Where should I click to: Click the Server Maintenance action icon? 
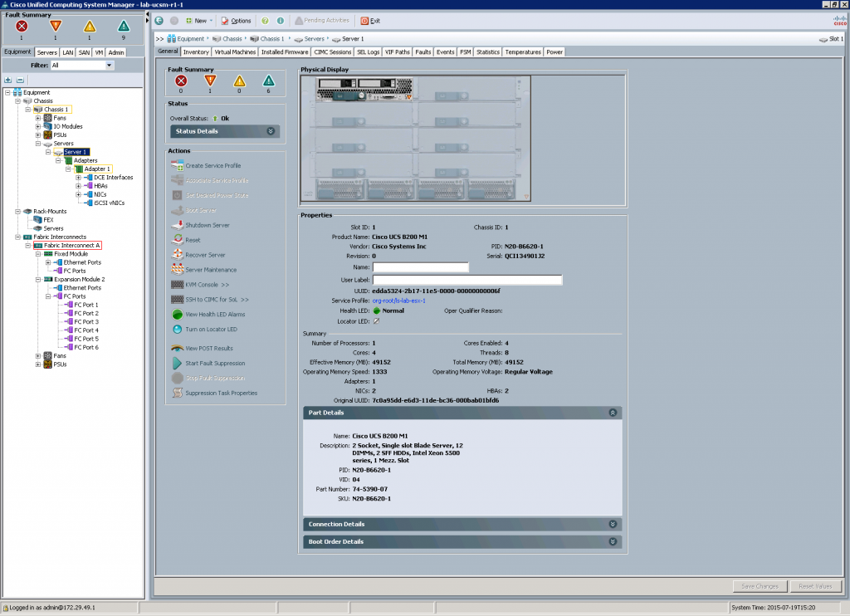tap(178, 270)
